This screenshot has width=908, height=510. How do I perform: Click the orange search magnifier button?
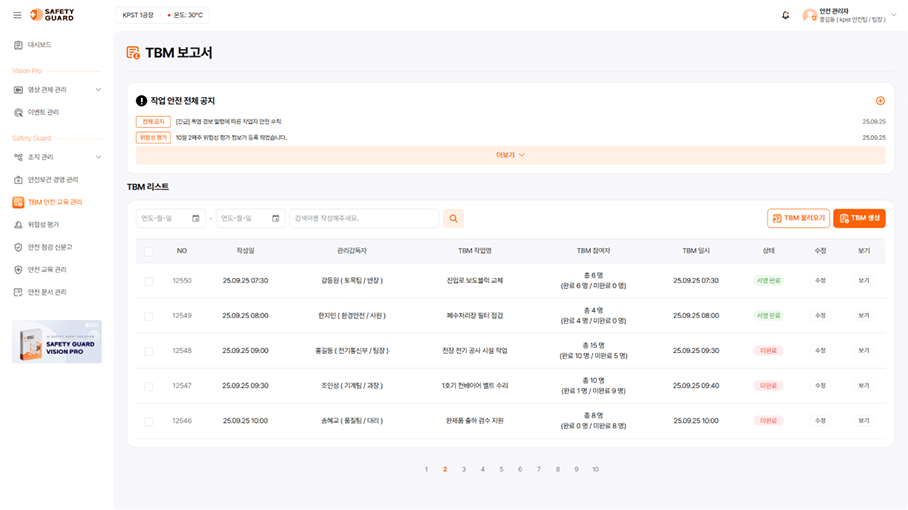[453, 218]
